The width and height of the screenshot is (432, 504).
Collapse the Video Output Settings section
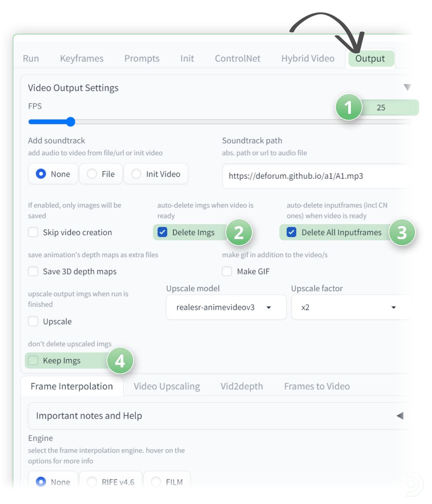tap(407, 87)
